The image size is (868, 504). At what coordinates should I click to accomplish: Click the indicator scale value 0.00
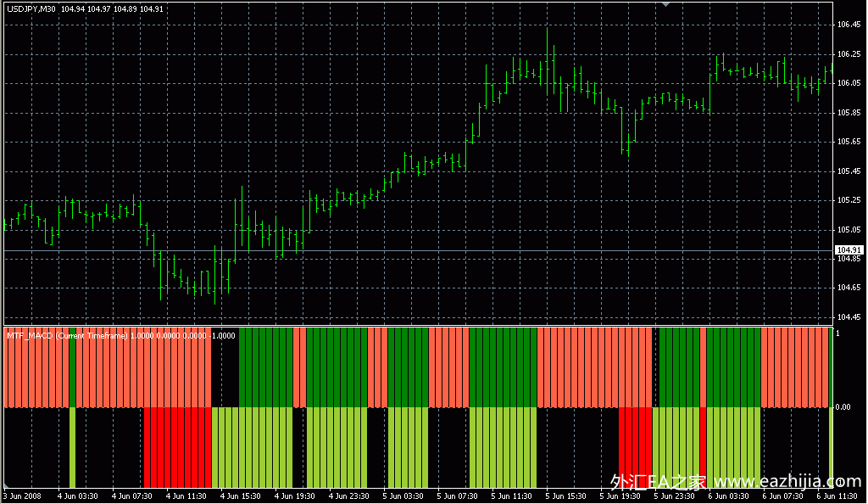tap(843, 407)
